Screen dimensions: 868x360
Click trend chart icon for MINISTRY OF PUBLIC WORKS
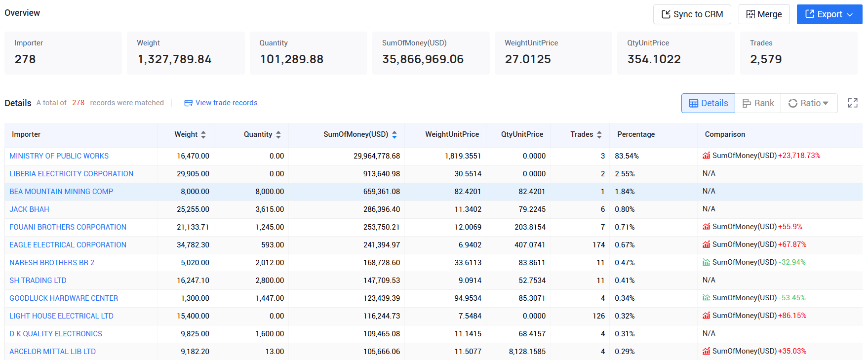[707, 156]
